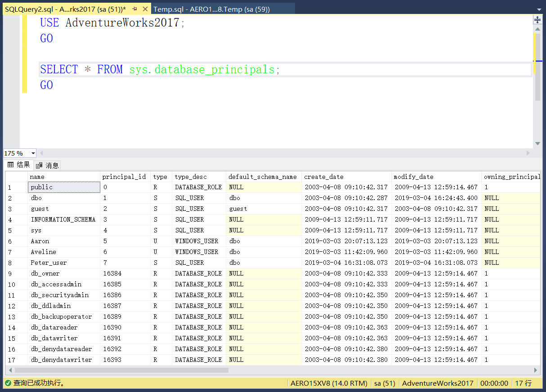
Task: Click the type_desc column header
Action: click(198, 177)
